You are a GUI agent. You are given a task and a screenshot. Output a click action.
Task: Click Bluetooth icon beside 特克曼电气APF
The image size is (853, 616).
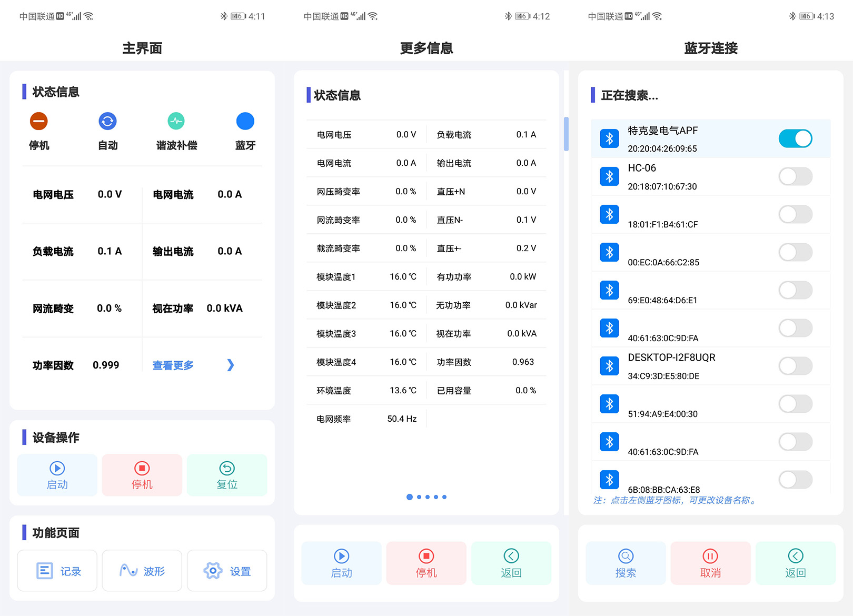[x=609, y=138]
